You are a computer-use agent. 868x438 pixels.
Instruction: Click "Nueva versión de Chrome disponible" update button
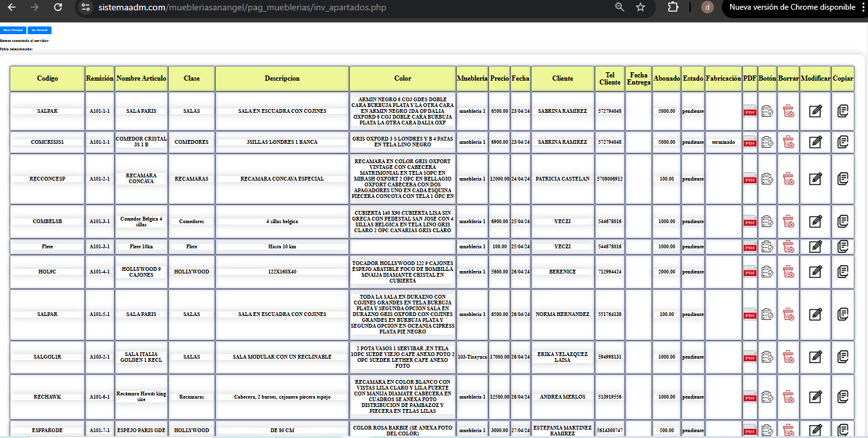pyautogui.click(x=792, y=7)
